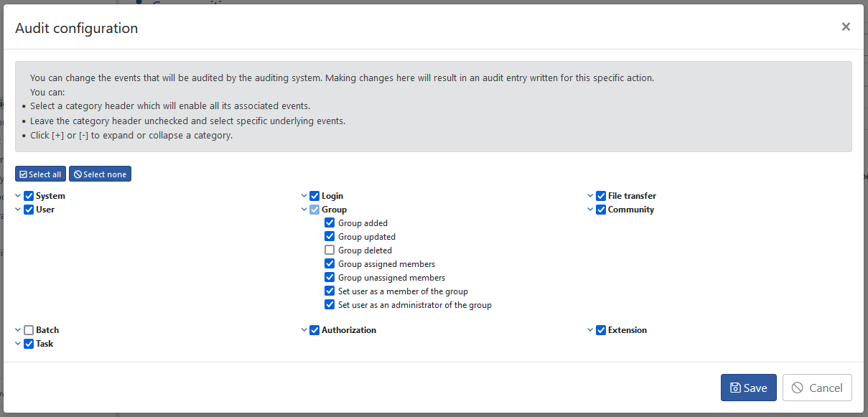Uncheck the Group added event
This screenshot has height=417, width=868.
coord(330,223)
